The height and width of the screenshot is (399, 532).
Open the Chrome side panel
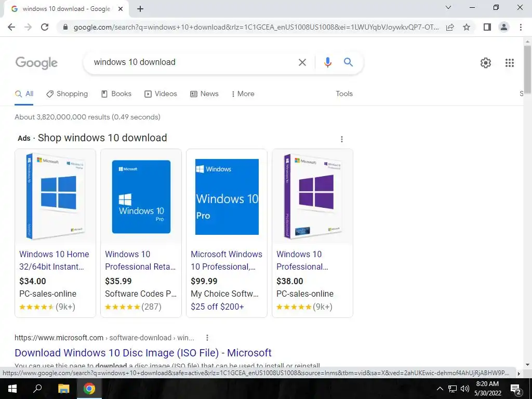487,27
